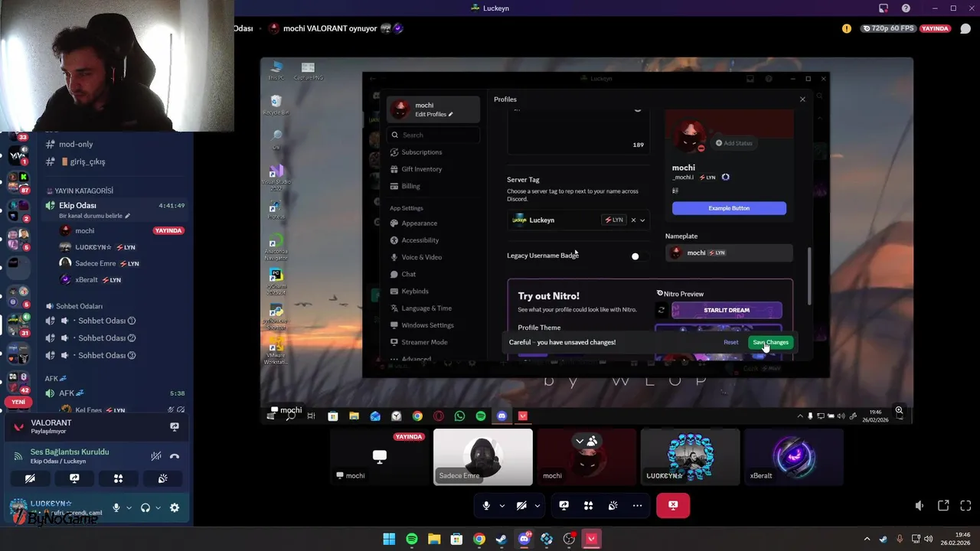Stop watching with red disconnect button

pos(673,505)
